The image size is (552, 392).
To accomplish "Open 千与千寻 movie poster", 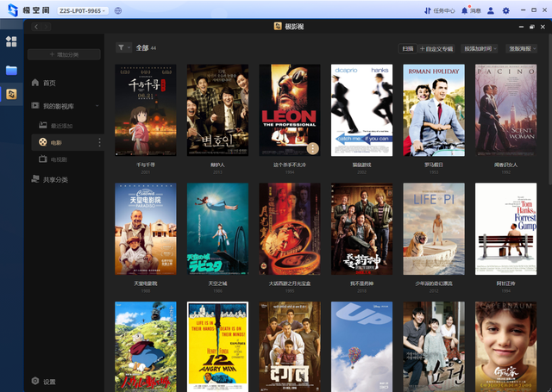I will click(x=146, y=110).
